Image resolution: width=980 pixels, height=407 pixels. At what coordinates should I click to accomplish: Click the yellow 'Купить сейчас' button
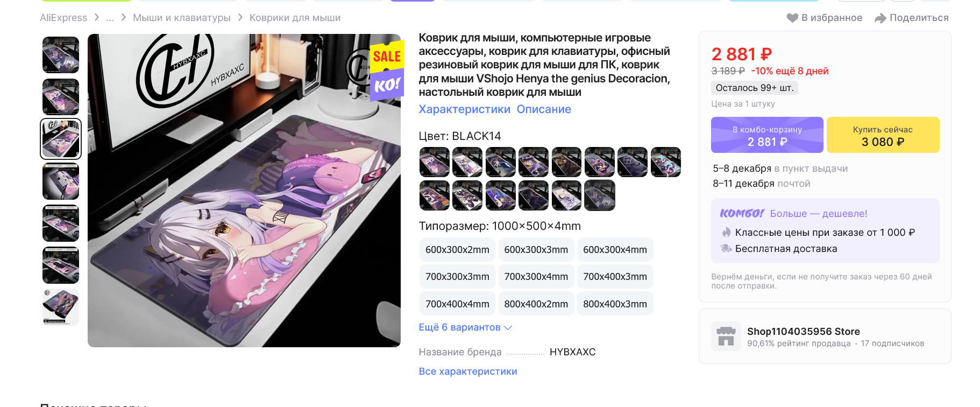[883, 135]
